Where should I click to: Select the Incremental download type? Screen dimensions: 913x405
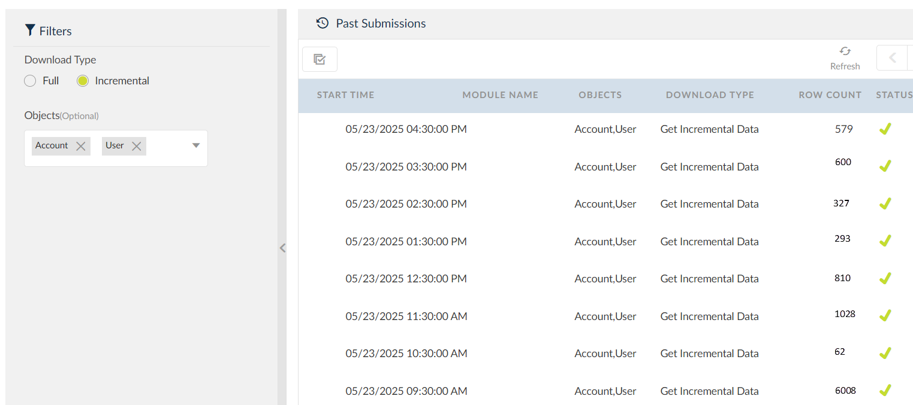(83, 81)
